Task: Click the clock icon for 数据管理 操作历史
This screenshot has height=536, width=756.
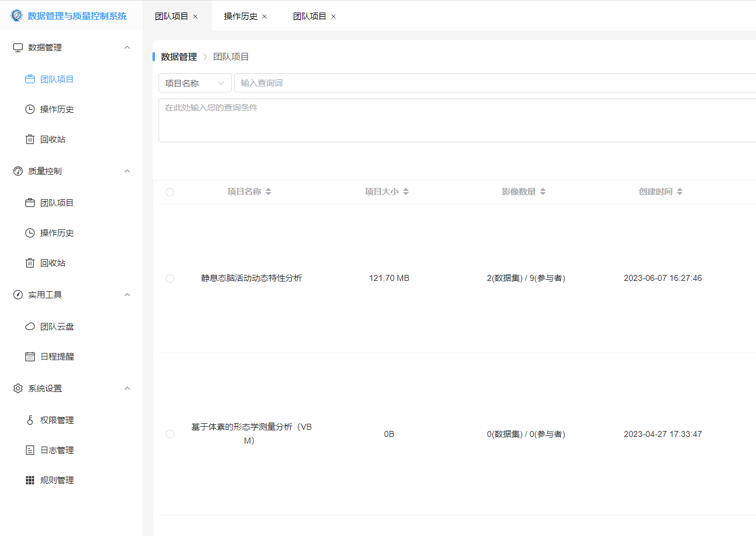Action: (x=30, y=109)
